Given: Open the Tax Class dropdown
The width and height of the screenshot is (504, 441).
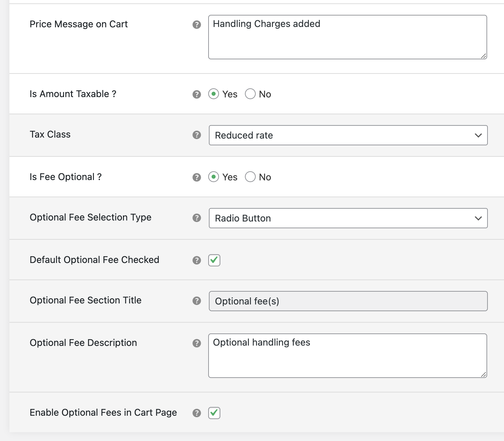Looking at the screenshot, I should tap(348, 135).
